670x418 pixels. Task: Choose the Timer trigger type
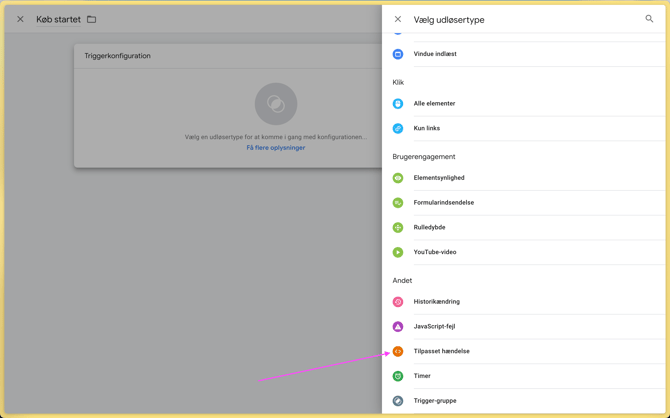(x=422, y=376)
